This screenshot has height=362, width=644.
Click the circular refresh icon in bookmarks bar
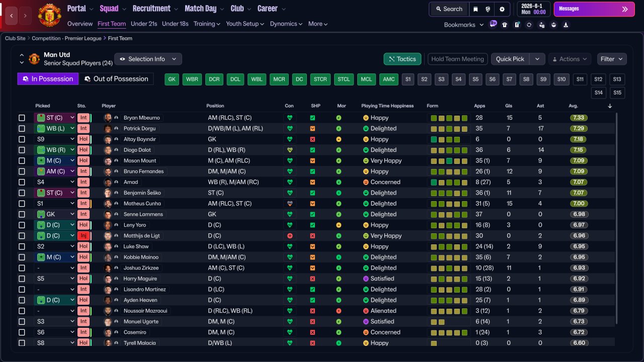coord(529,25)
